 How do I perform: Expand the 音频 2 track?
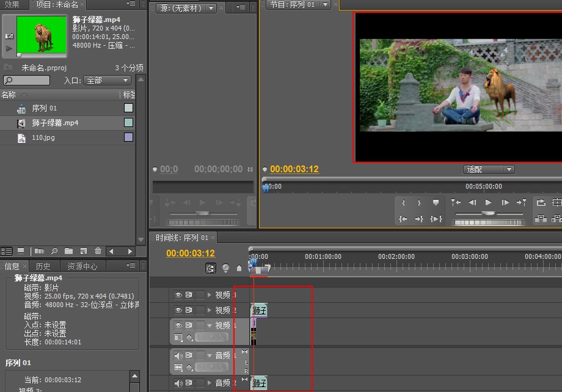click(x=210, y=383)
